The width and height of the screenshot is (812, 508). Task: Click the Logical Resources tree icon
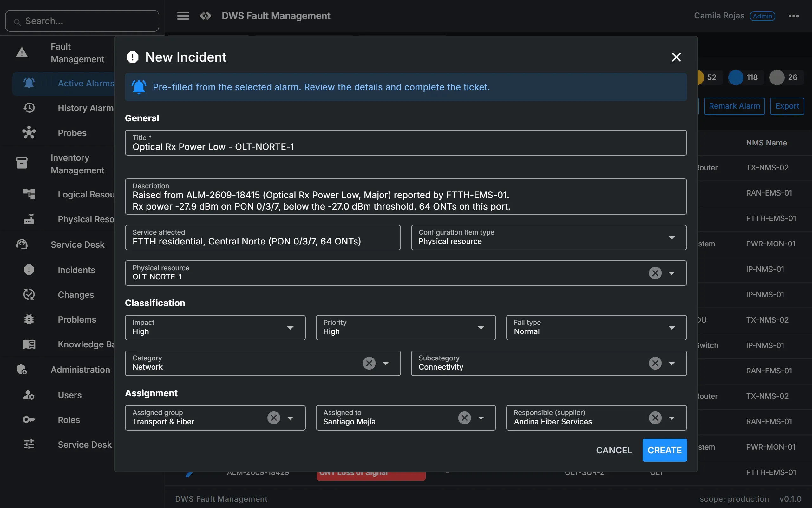coord(29,194)
